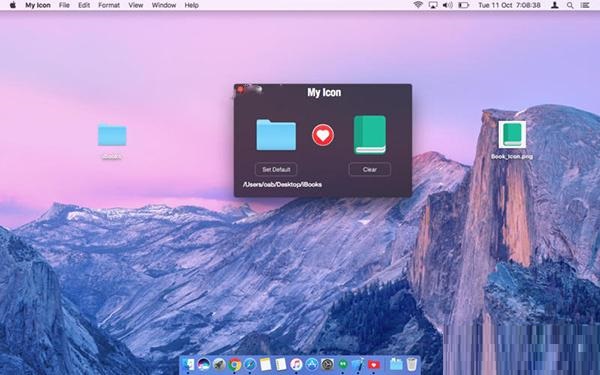600x375 pixels.
Task: Open the Format menu
Action: point(109,5)
